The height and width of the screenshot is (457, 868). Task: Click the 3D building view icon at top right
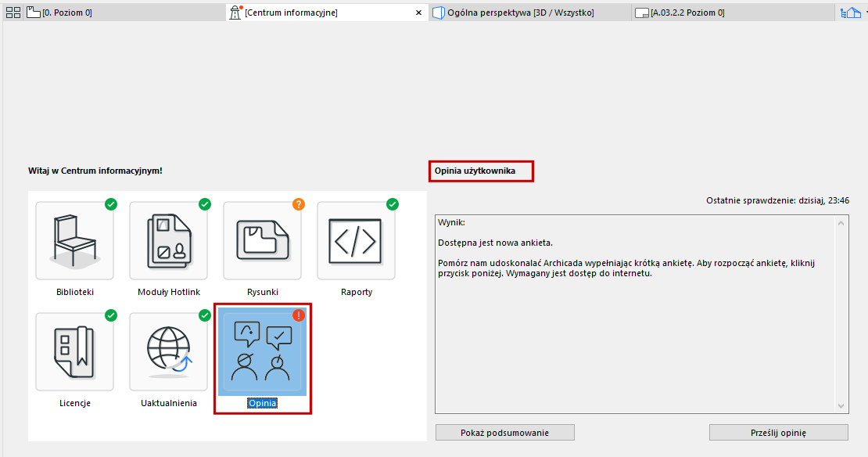[x=851, y=13]
